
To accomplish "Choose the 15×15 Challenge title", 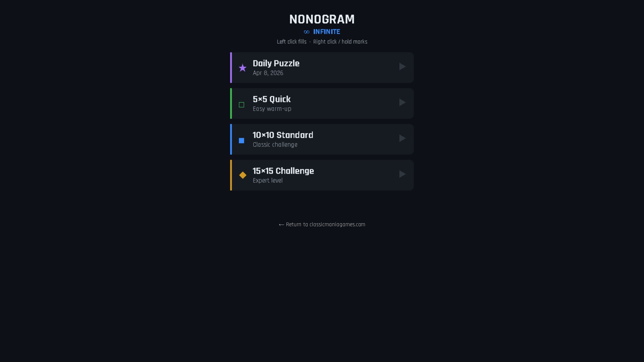I will tap(283, 171).
